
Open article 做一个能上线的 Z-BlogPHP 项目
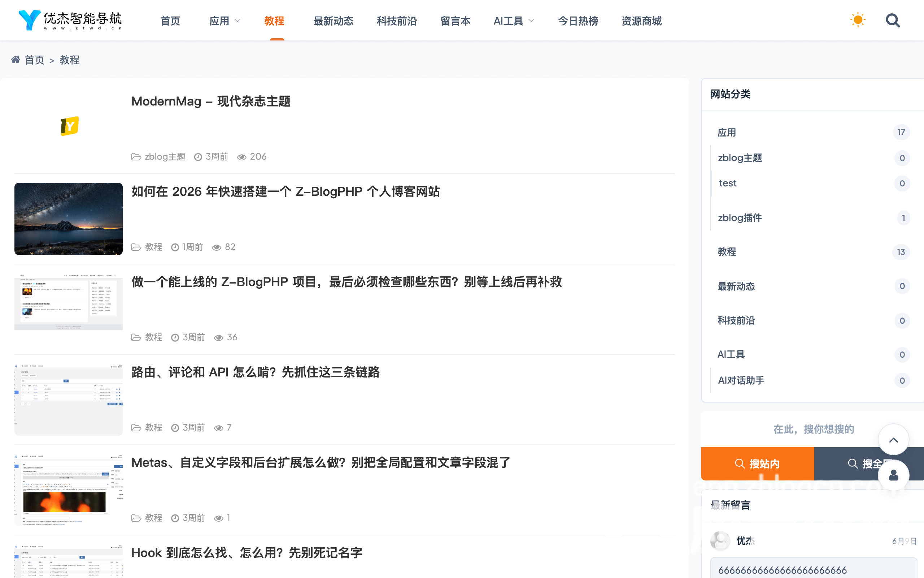[x=346, y=282]
